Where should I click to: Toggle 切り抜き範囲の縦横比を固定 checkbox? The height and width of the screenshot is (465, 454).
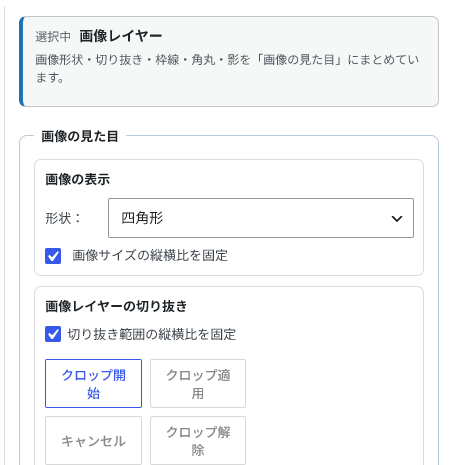(x=53, y=334)
